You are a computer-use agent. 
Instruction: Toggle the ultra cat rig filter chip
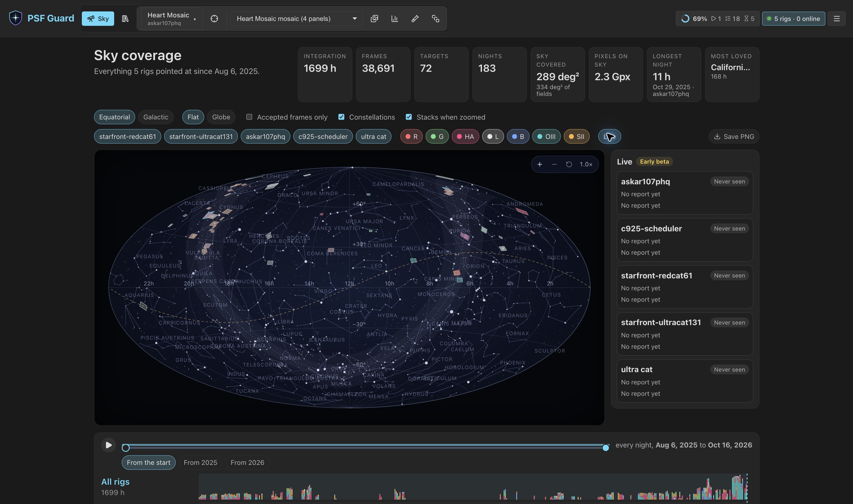(x=373, y=136)
